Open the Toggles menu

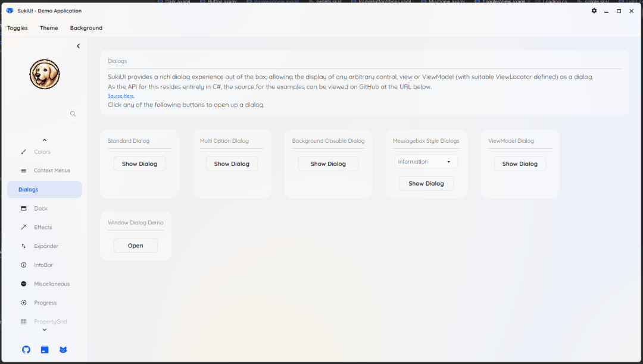pyautogui.click(x=17, y=28)
